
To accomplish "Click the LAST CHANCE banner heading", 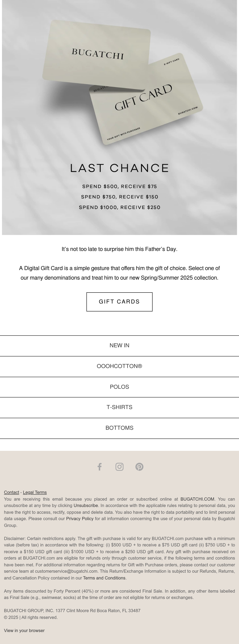I will tap(119, 168).
